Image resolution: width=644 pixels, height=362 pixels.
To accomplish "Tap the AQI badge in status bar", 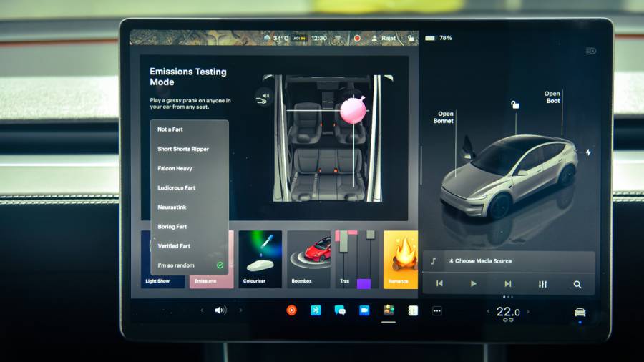I will tap(300, 38).
